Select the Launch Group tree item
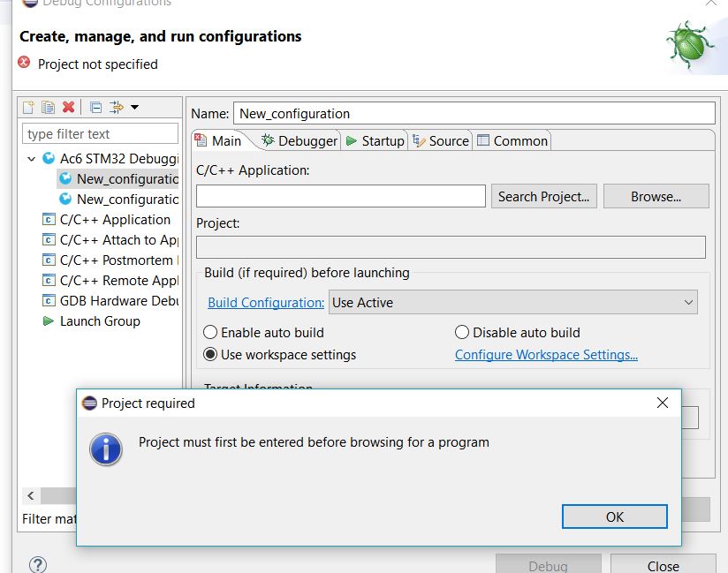 99,321
